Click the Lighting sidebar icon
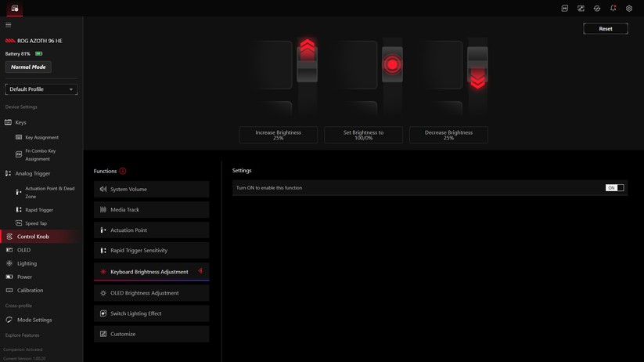This screenshot has width=644, height=362. (9, 263)
